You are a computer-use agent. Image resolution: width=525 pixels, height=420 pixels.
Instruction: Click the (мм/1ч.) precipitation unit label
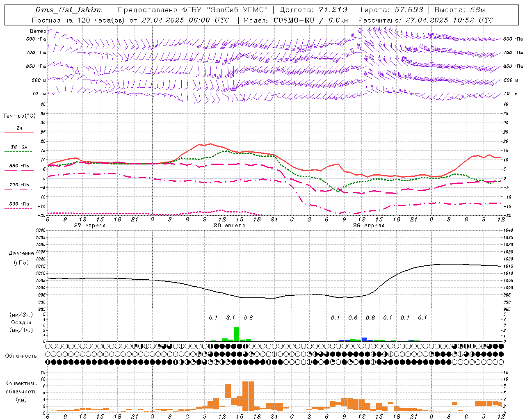(x=21, y=330)
